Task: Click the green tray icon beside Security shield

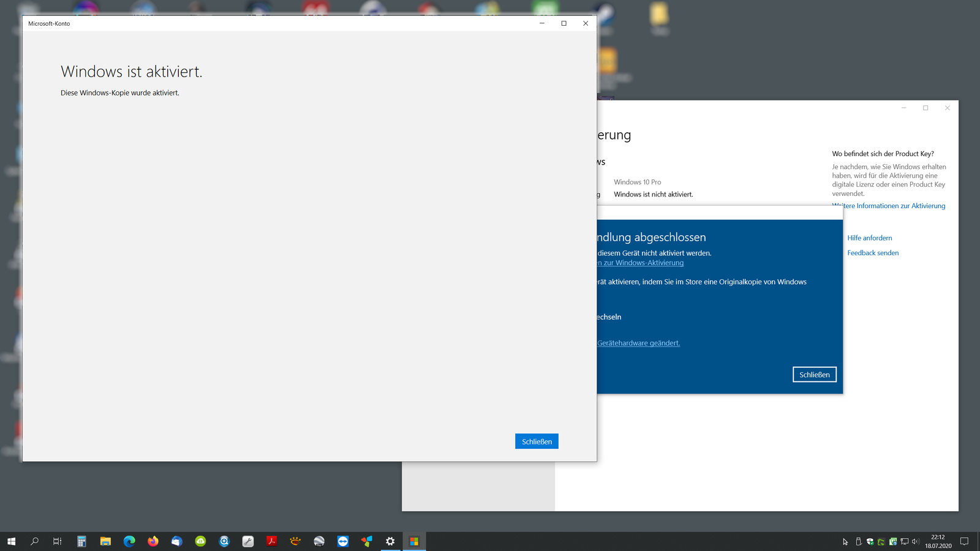Action: [881, 542]
